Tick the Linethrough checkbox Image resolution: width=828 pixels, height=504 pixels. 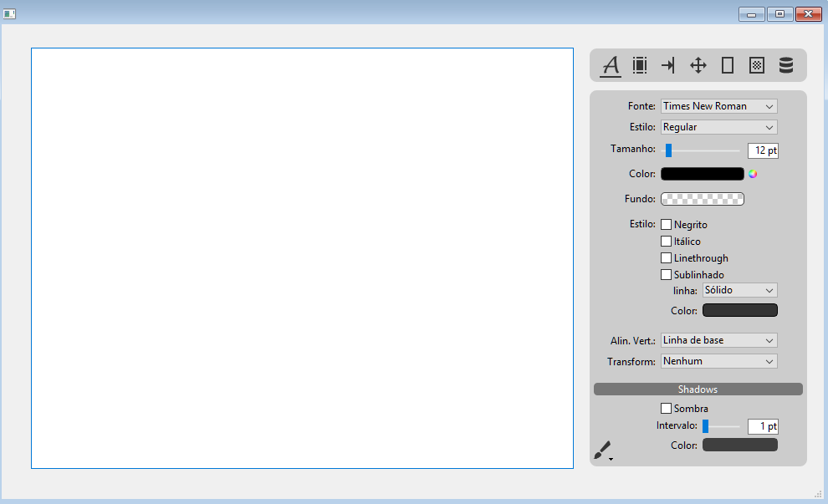[x=667, y=258]
